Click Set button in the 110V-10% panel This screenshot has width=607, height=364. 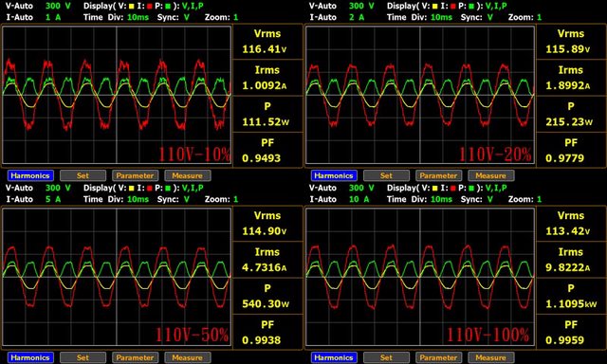tap(83, 175)
